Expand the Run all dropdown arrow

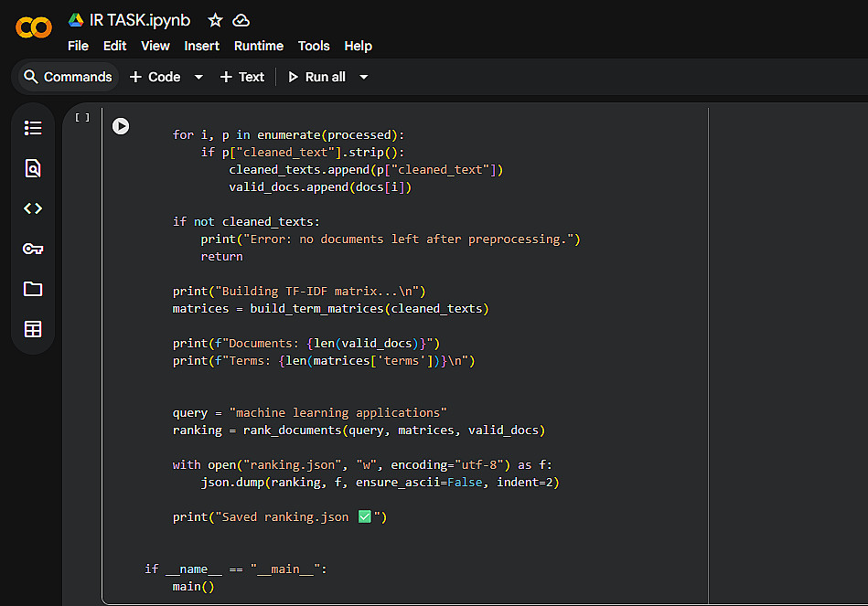pos(364,77)
